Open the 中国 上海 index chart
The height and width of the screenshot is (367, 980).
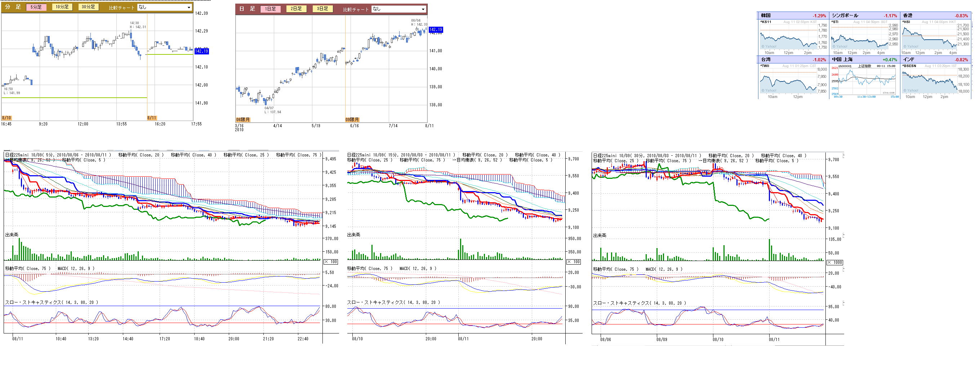point(864,80)
